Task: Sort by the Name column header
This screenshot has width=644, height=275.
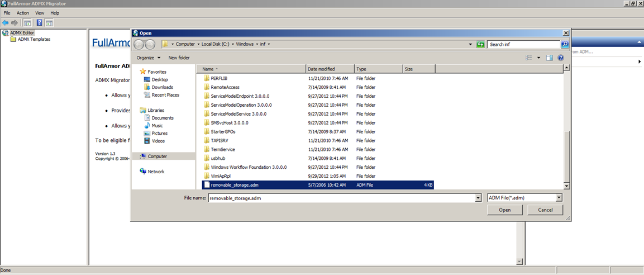Action: [x=251, y=69]
